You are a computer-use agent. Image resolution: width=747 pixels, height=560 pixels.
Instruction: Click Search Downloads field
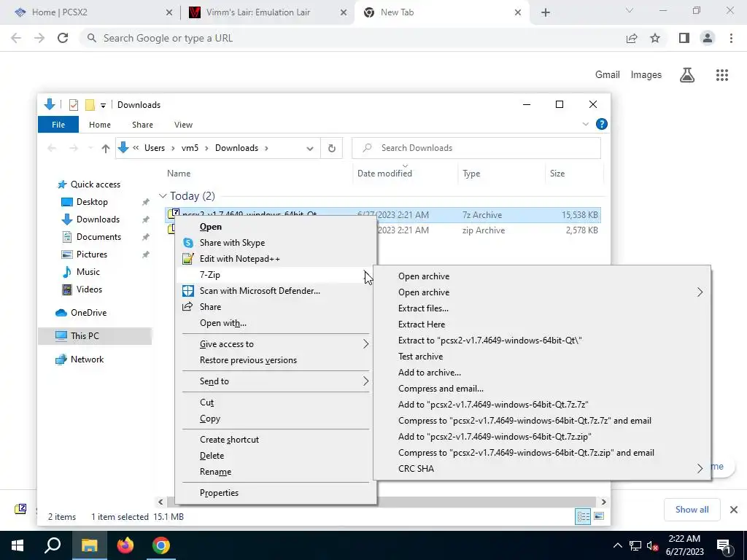(476, 148)
